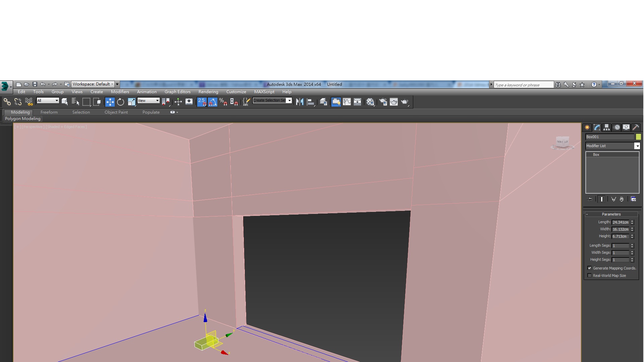Open the Curve Editor icon

[x=347, y=102]
